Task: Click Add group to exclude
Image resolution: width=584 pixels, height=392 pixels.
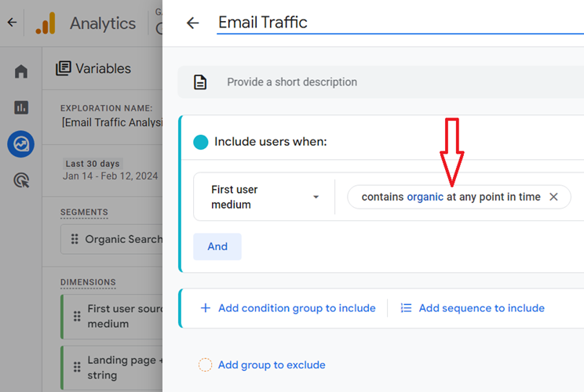Action: tap(272, 365)
